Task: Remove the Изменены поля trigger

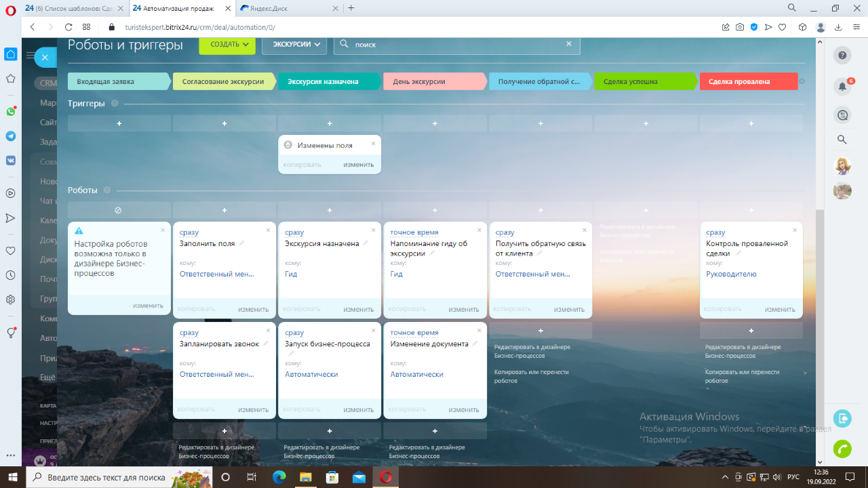Action: pos(373,144)
